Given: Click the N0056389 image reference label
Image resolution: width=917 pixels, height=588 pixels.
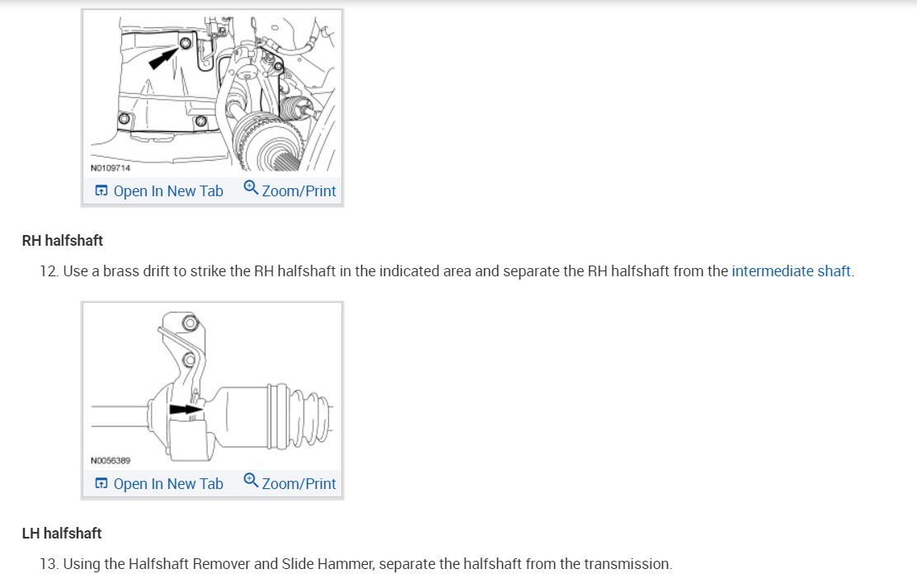Looking at the screenshot, I should (111, 460).
